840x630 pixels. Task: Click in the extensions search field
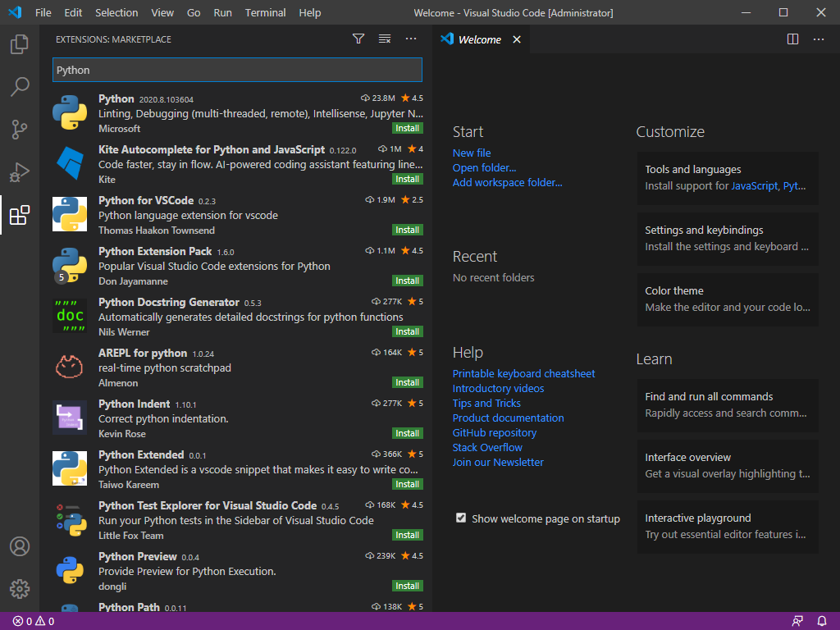[x=237, y=70]
